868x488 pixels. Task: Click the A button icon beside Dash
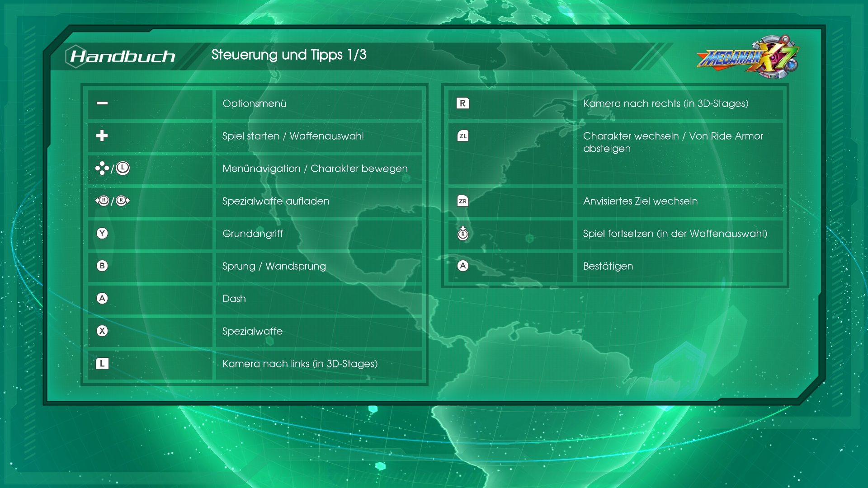102,298
